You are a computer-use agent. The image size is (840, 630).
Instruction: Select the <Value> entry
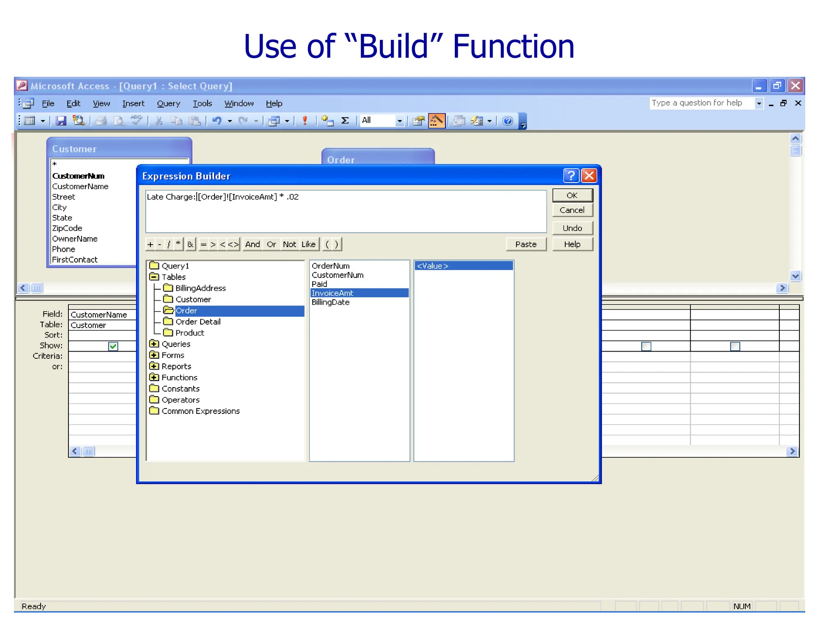464,266
